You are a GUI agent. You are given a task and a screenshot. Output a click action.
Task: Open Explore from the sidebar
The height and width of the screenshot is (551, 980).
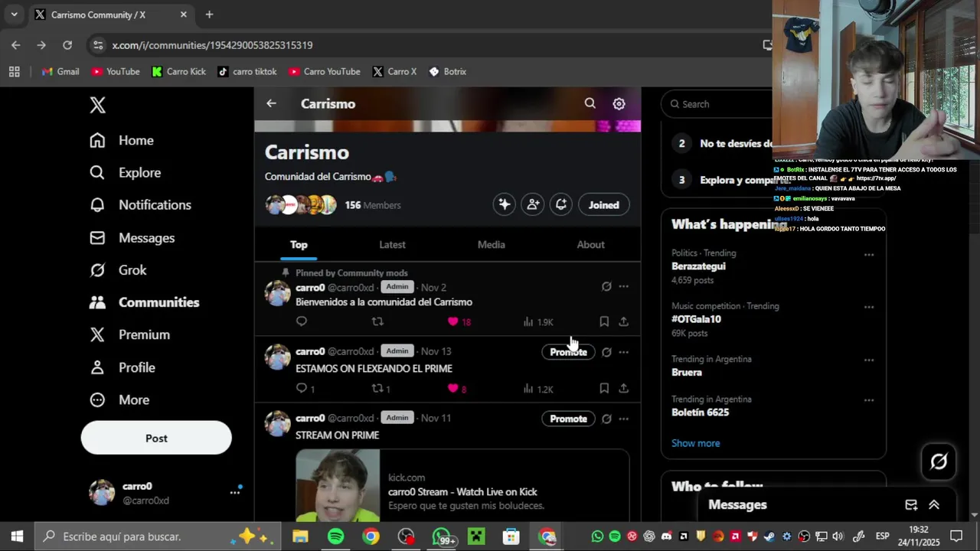click(126, 172)
